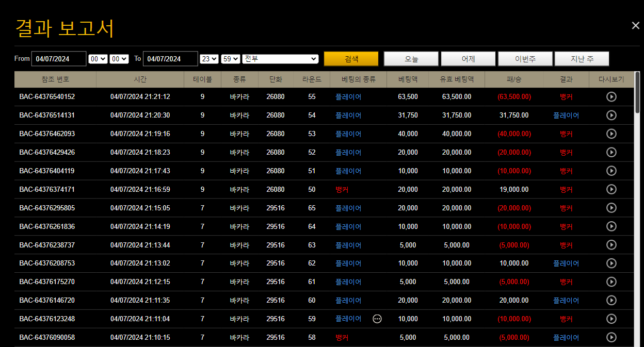Click win amount 31,750.00 in 패/승 column

(514, 115)
